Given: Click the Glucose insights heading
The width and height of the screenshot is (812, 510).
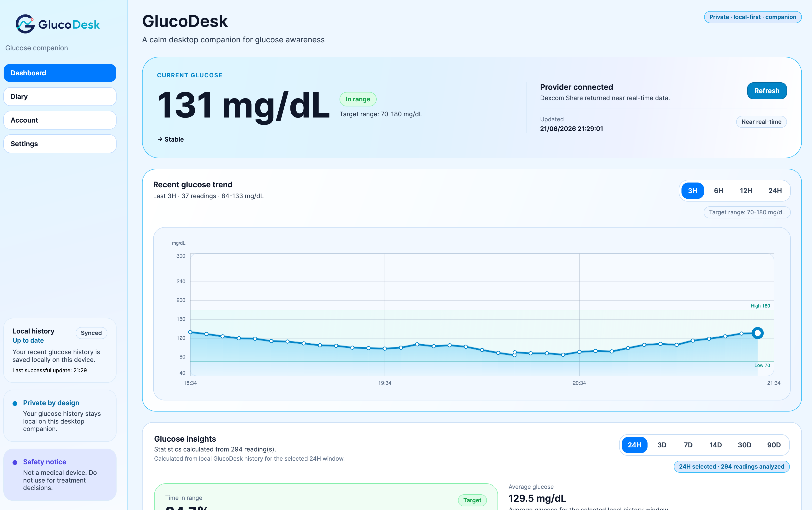Looking at the screenshot, I should [185, 439].
